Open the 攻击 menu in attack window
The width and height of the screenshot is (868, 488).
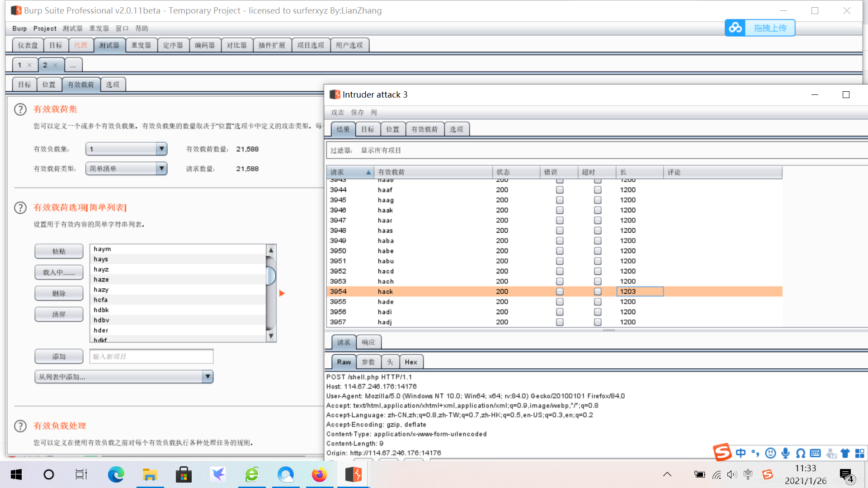[x=337, y=113]
